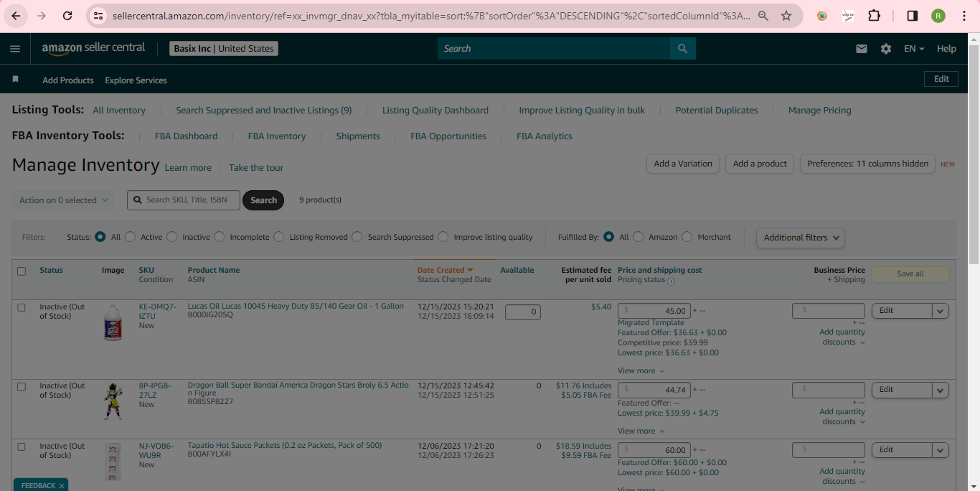Go to FBA Dashboard
Image resolution: width=980 pixels, height=491 pixels.
pos(187,136)
